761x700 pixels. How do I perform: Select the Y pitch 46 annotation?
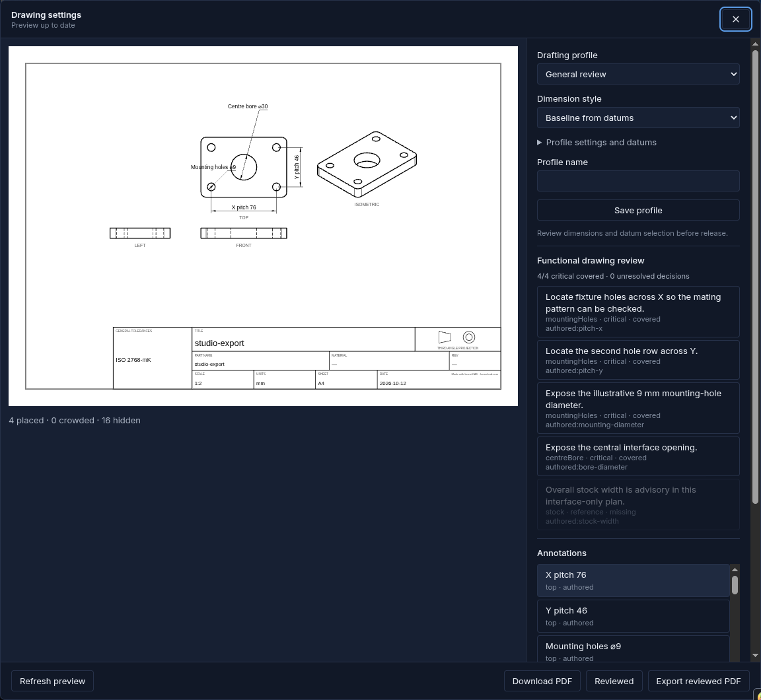click(x=633, y=616)
